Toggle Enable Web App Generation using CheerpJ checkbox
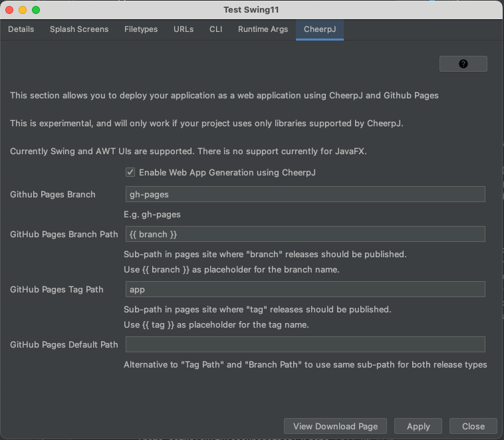This screenshot has width=504, height=440. pos(130,172)
